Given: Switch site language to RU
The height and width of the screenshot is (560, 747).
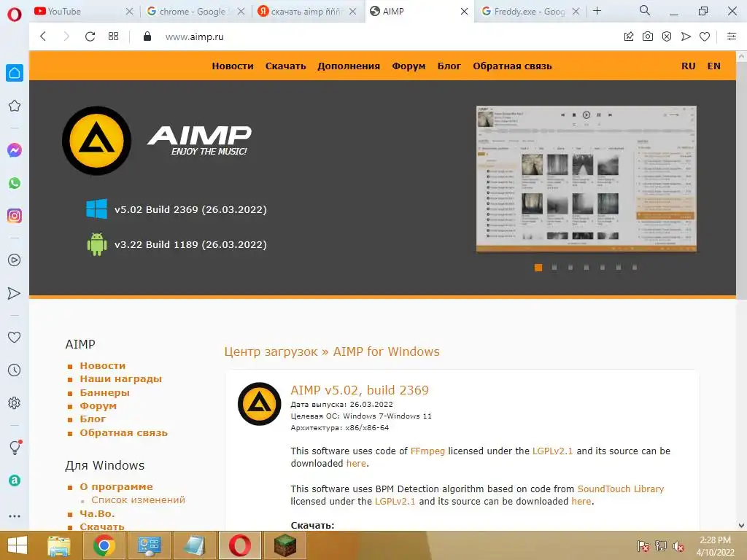Looking at the screenshot, I should coord(689,66).
